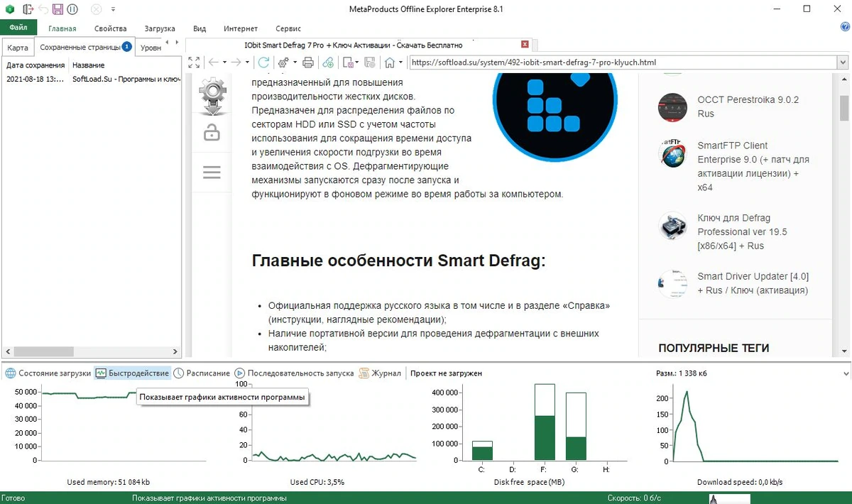This screenshot has height=504, width=852.
Task: Click the exit door icon in quick access bar
Action: click(28, 9)
